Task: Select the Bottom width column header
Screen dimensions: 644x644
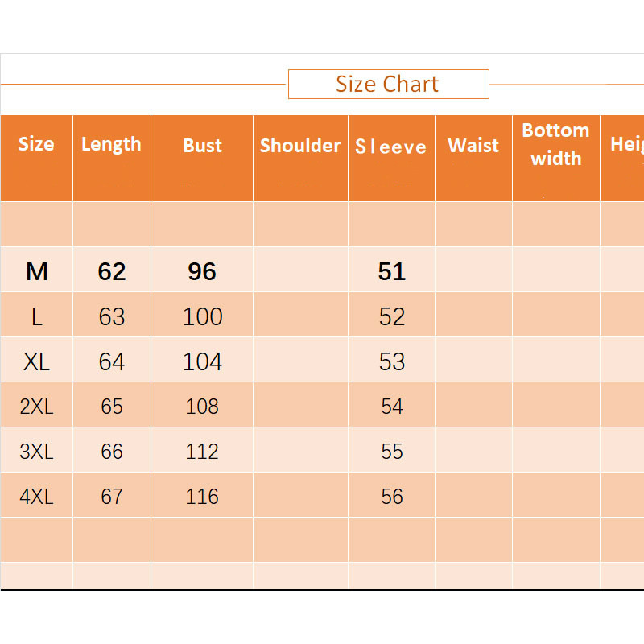Action: tap(555, 145)
